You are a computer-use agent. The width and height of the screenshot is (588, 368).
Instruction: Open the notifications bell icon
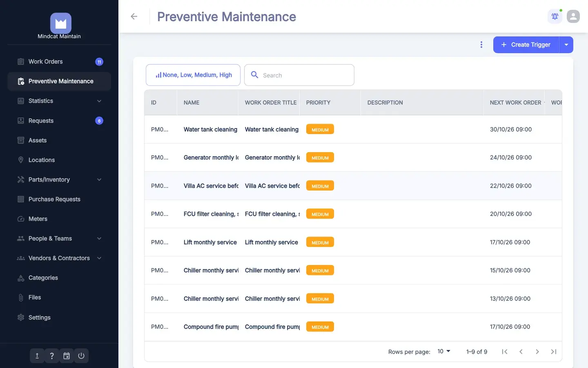click(x=555, y=16)
